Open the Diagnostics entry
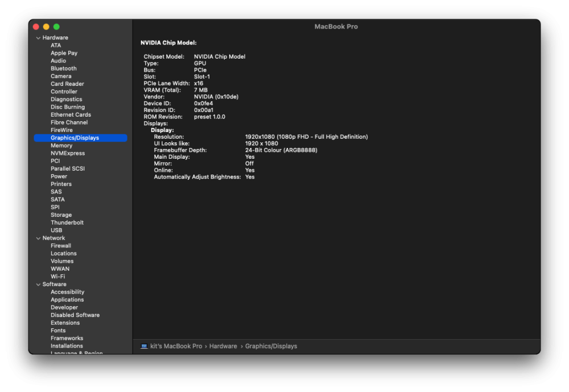 67,99
